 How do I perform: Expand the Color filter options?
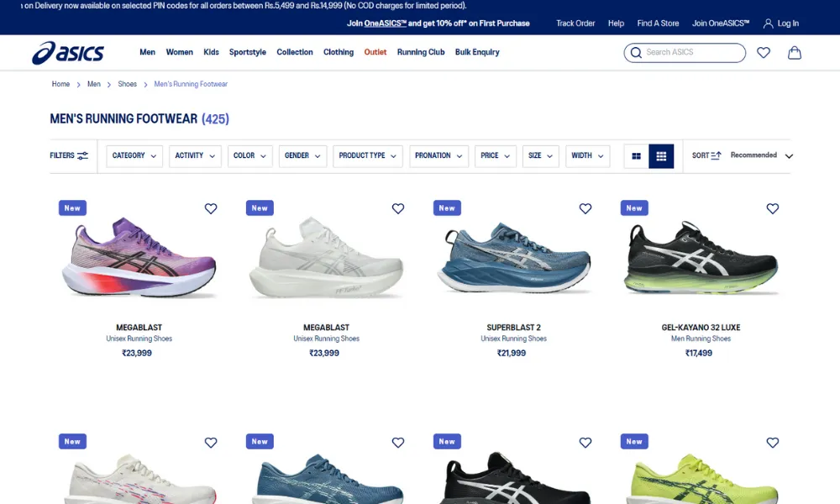[249, 156]
